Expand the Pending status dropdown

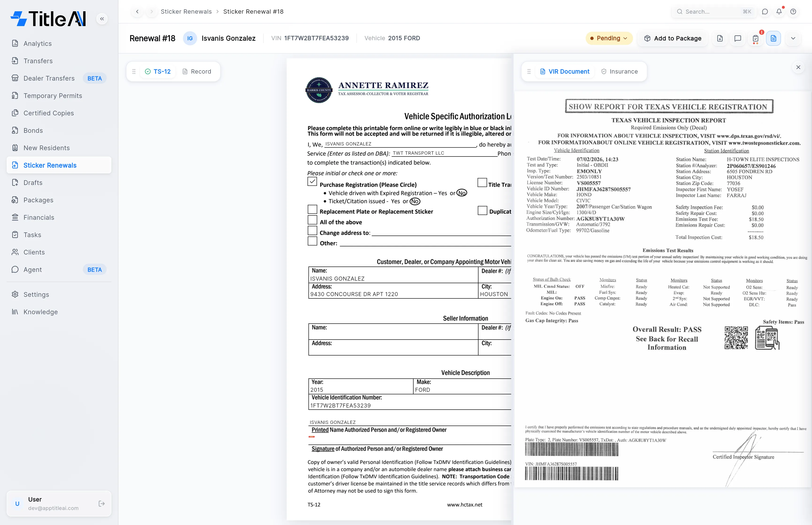[x=609, y=38]
